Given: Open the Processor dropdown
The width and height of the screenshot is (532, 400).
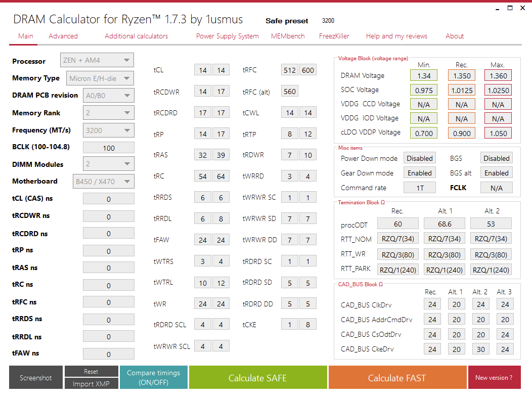Looking at the screenshot, I should coord(97,60).
